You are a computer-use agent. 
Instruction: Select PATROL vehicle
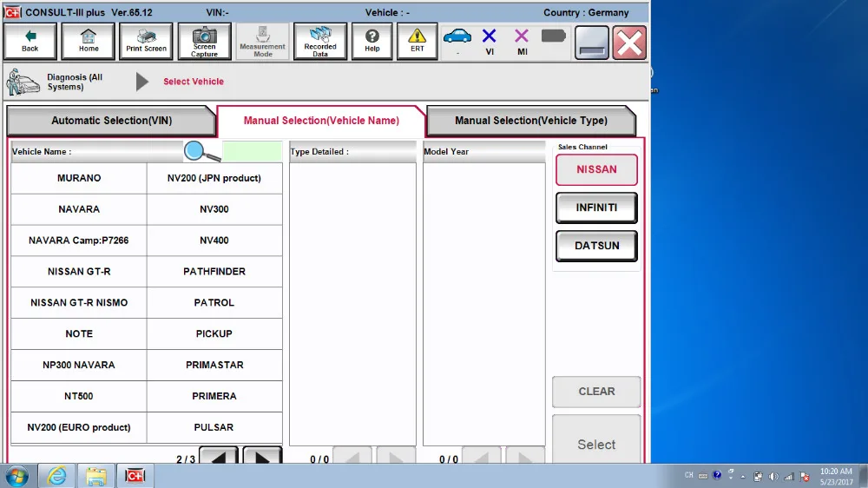click(x=214, y=302)
